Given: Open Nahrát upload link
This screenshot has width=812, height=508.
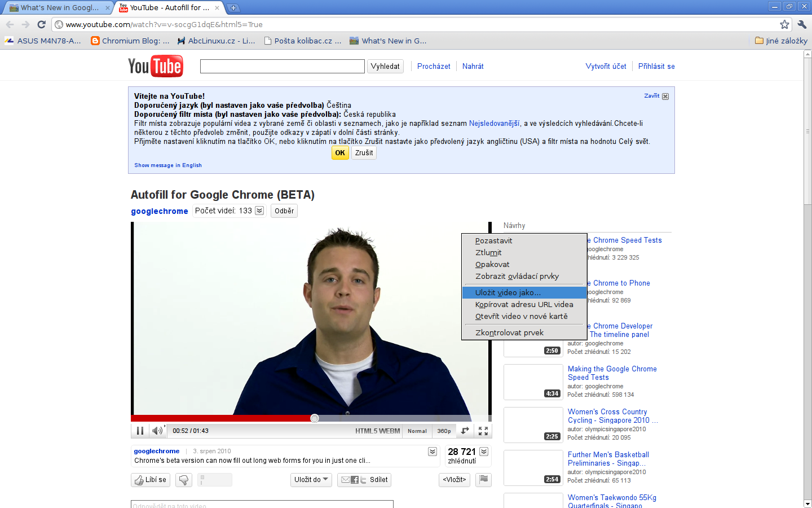Looking at the screenshot, I should pyautogui.click(x=473, y=66).
